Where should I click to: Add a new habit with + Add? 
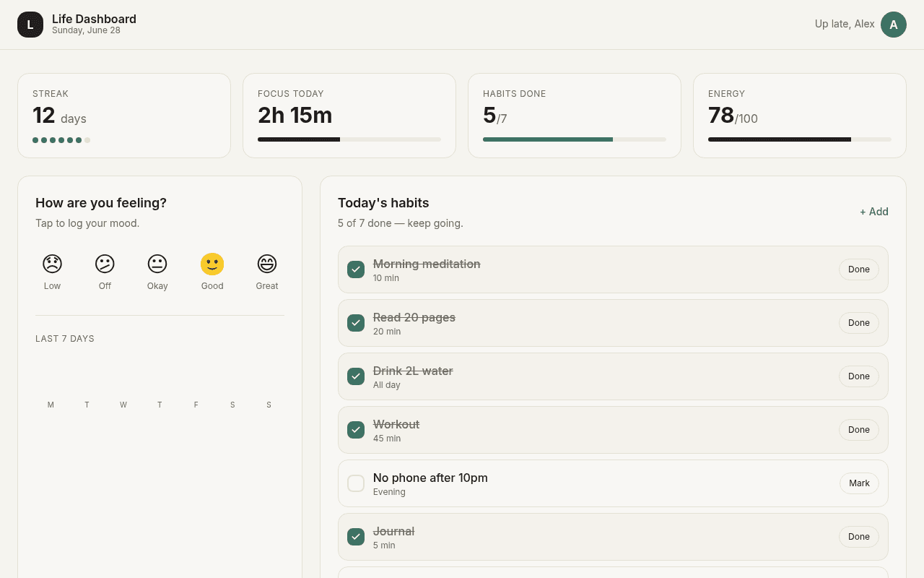(873, 212)
